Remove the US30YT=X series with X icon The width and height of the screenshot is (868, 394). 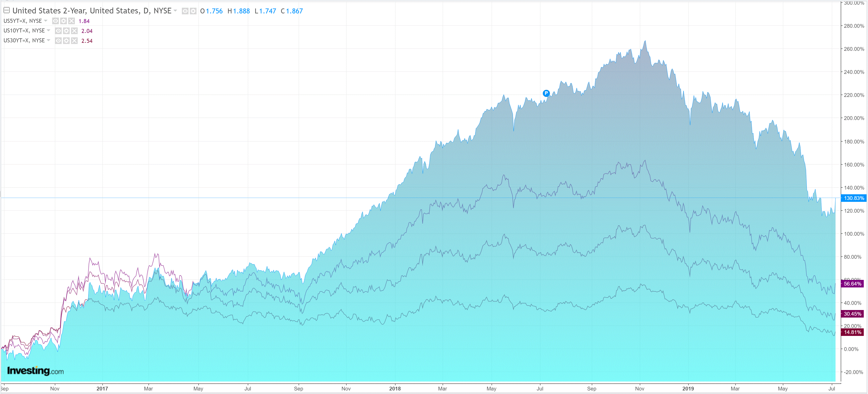click(x=74, y=41)
